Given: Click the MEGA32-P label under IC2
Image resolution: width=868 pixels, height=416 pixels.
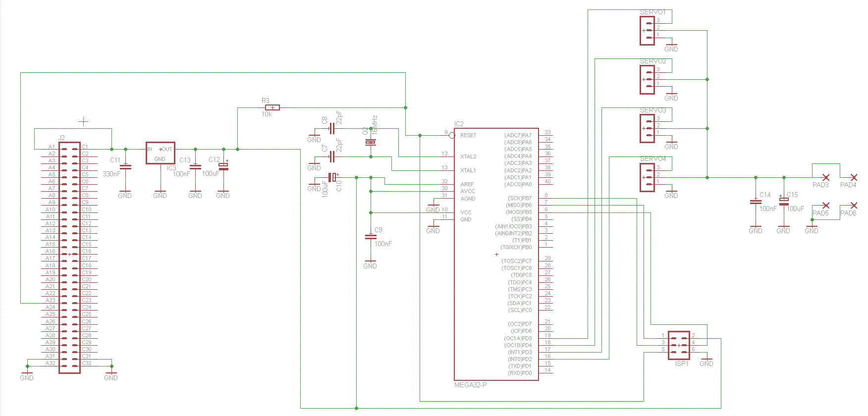Looking at the screenshot, I should point(471,385).
